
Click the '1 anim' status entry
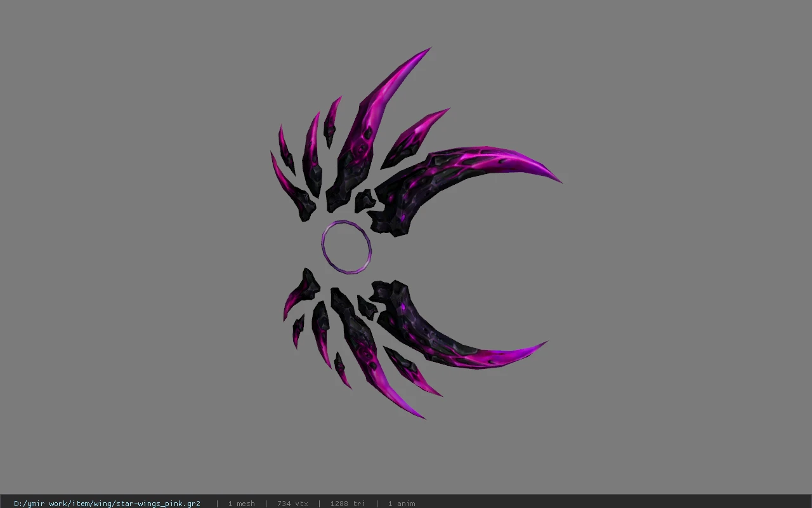coord(402,504)
